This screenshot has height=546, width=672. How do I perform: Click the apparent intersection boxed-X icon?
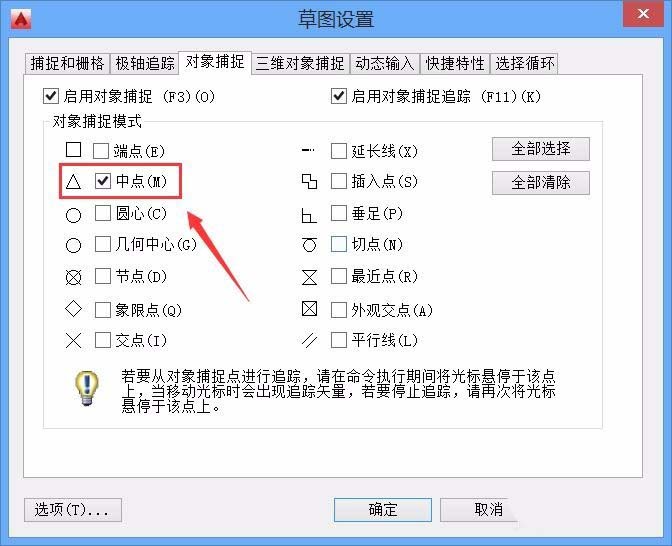pos(309,309)
